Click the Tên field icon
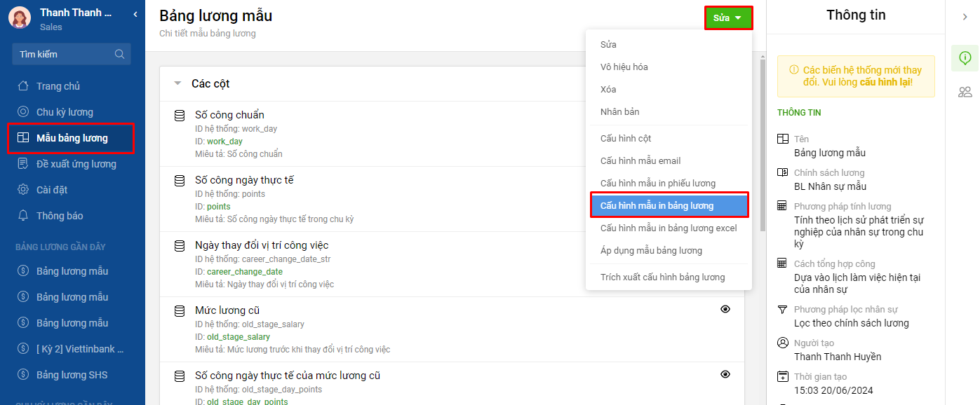This screenshot has height=405, width=980. point(783,139)
